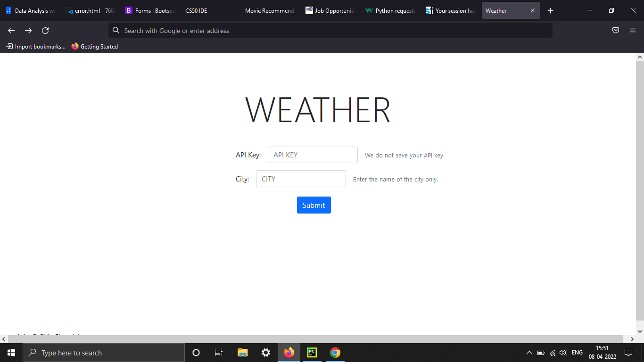The width and height of the screenshot is (644, 362).
Task: Click the network icon in system tray
Action: [x=552, y=353]
